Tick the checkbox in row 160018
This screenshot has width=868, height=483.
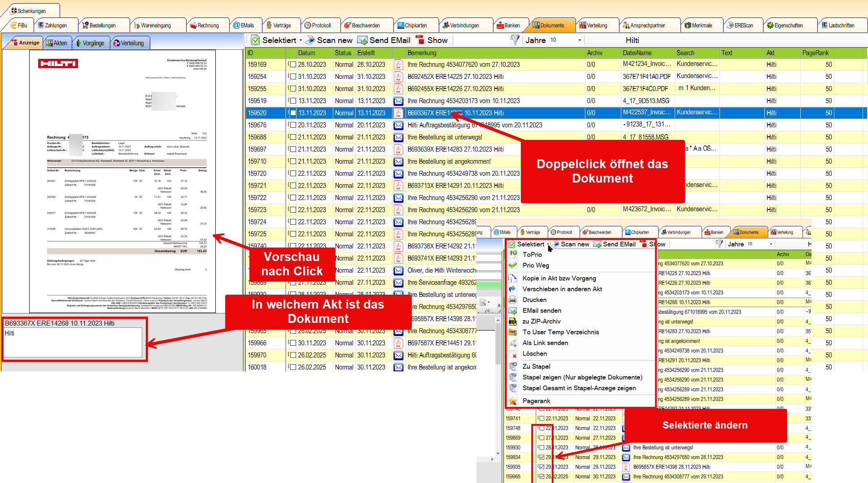[x=293, y=367]
